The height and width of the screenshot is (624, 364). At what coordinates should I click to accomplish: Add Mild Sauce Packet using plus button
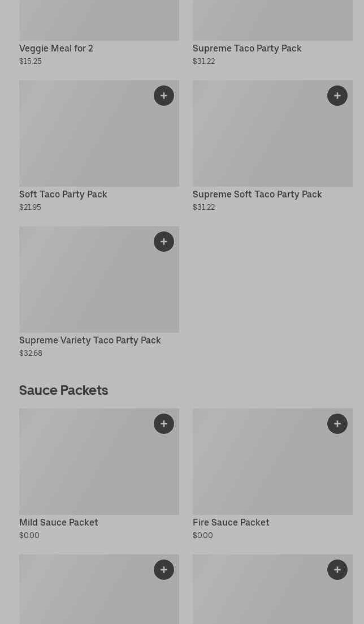[x=163, y=424]
